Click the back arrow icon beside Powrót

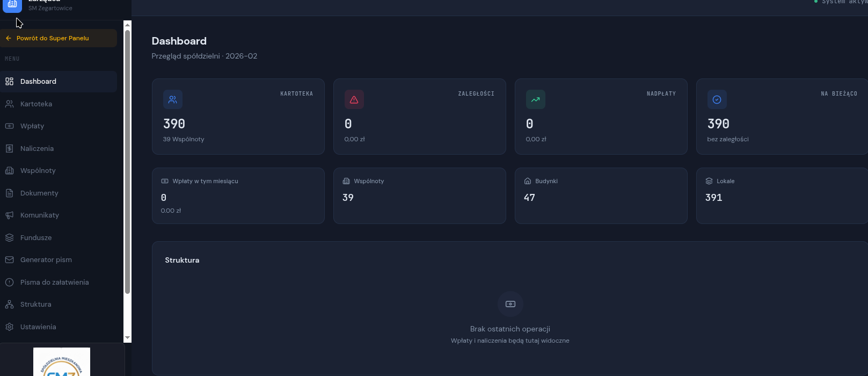pos(9,38)
